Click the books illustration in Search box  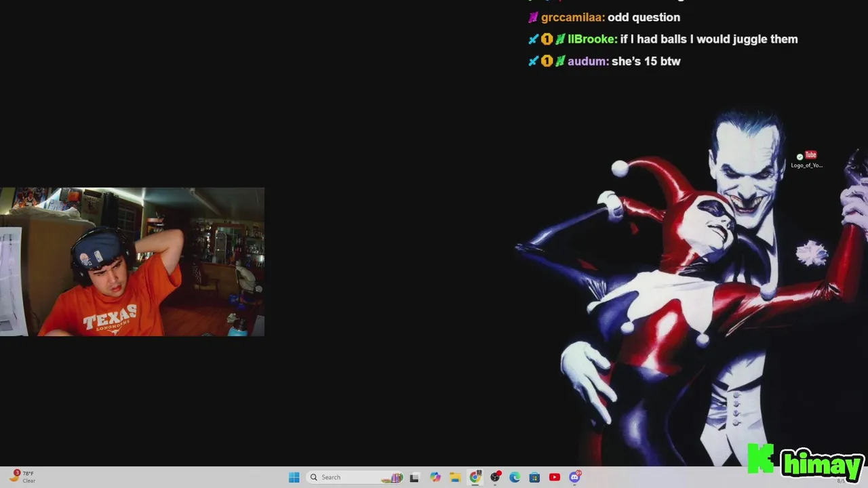click(x=393, y=478)
